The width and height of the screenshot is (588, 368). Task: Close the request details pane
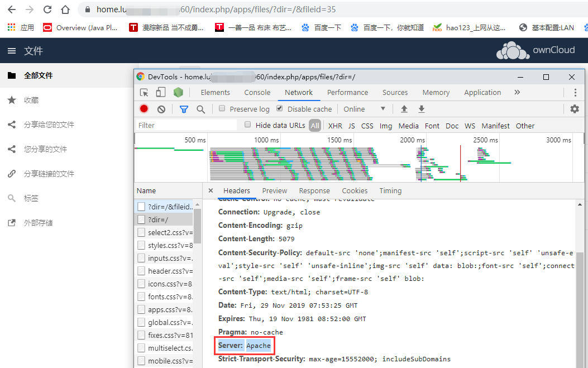click(211, 190)
